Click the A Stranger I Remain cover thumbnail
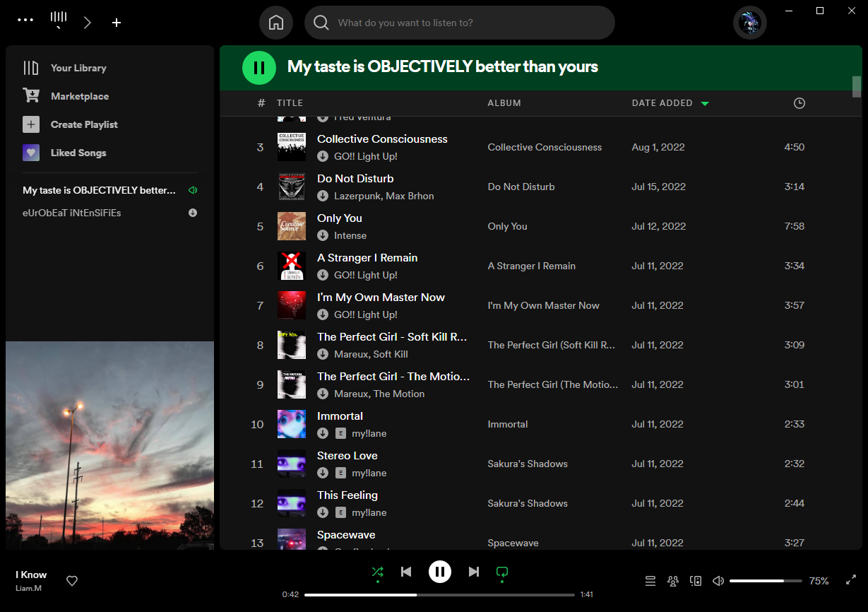The image size is (868, 612). point(292,266)
